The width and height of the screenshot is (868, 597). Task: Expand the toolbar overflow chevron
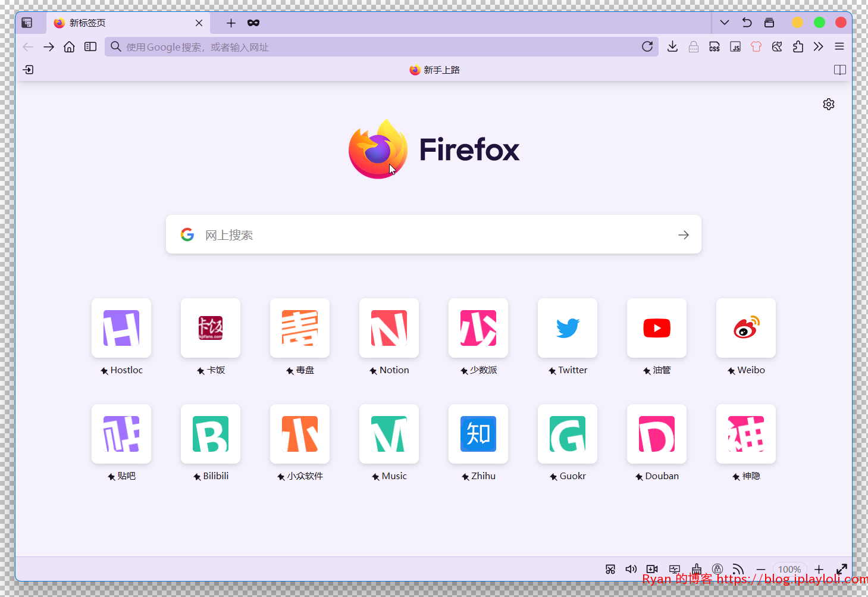tap(819, 47)
